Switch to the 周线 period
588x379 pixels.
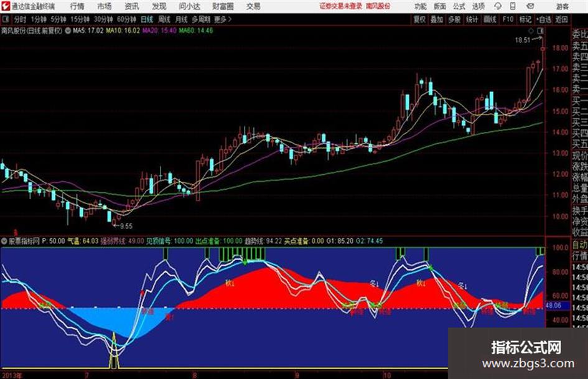(x=164, y=19)
